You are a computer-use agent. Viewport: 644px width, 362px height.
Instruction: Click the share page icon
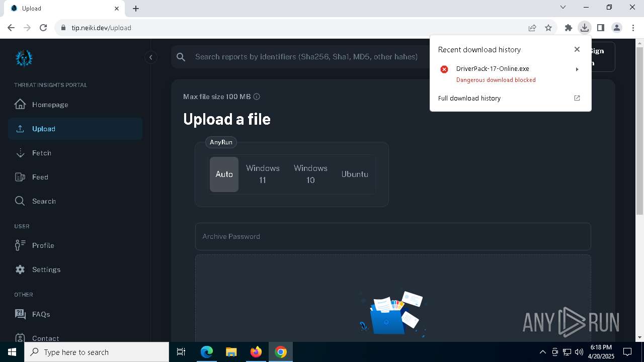(532, 28)
